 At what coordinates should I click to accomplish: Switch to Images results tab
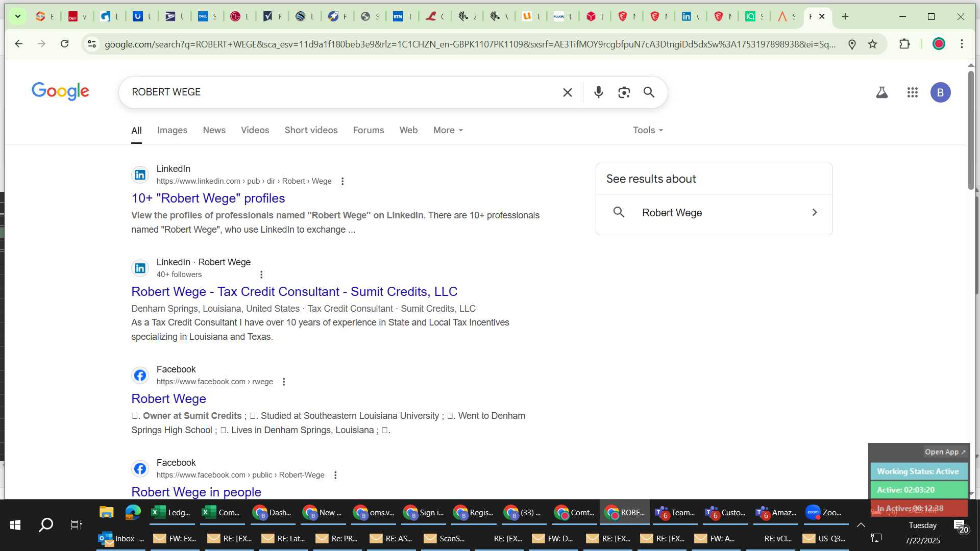coord(172,130)
